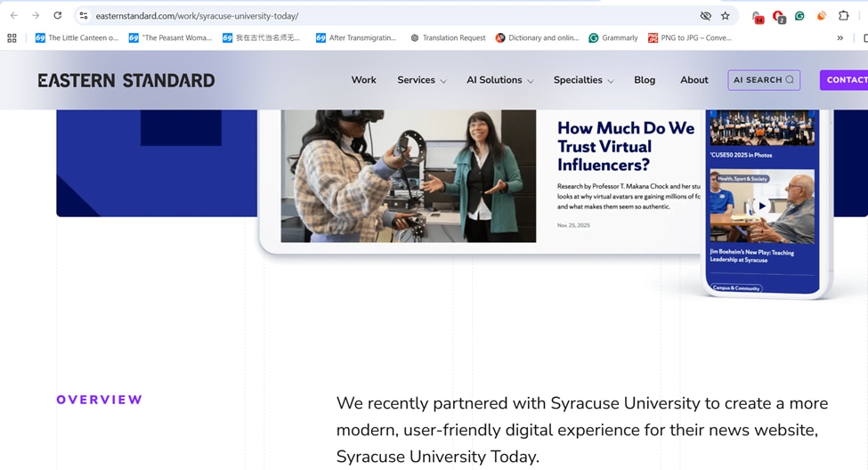The height and width of the screenshot is (470, 868).
Task: Open site information icon in address bar
Action: point(84,15)
